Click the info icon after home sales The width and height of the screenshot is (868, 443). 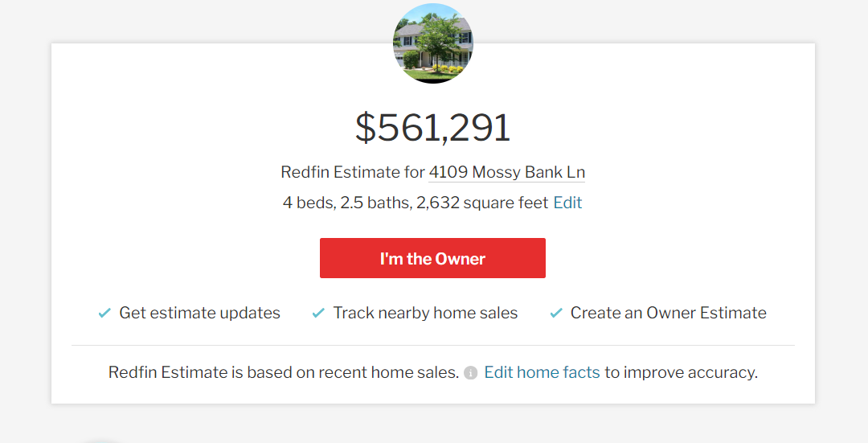471,373
